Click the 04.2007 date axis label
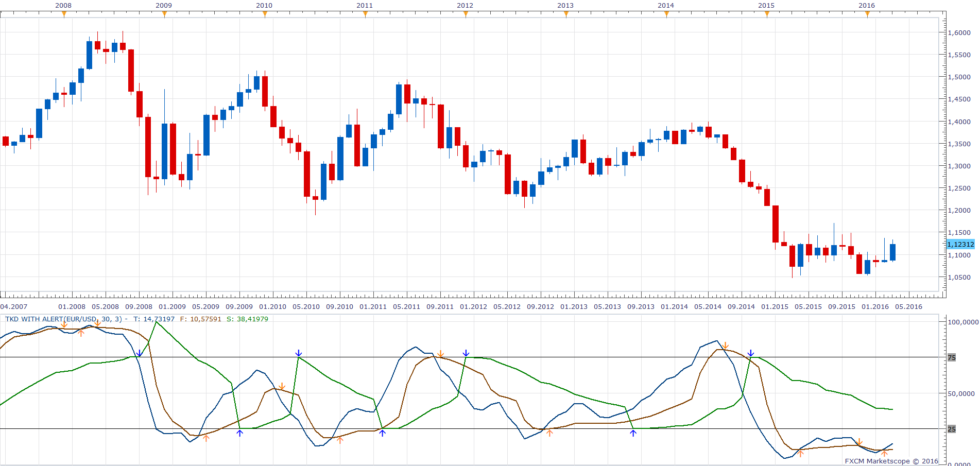 point(14,307)
